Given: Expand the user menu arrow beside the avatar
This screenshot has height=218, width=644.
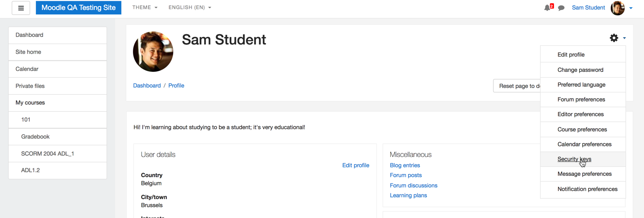Looking at the screenshot, I should (x=631, y=8).
